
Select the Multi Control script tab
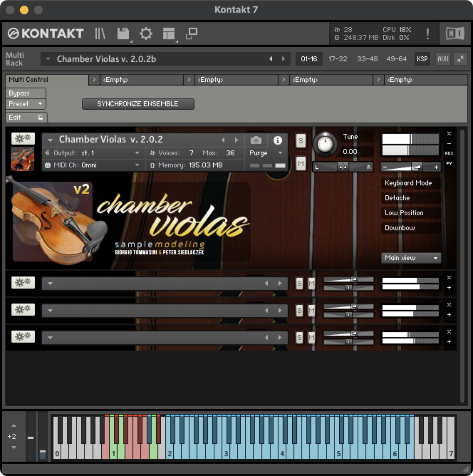[47, 80]
